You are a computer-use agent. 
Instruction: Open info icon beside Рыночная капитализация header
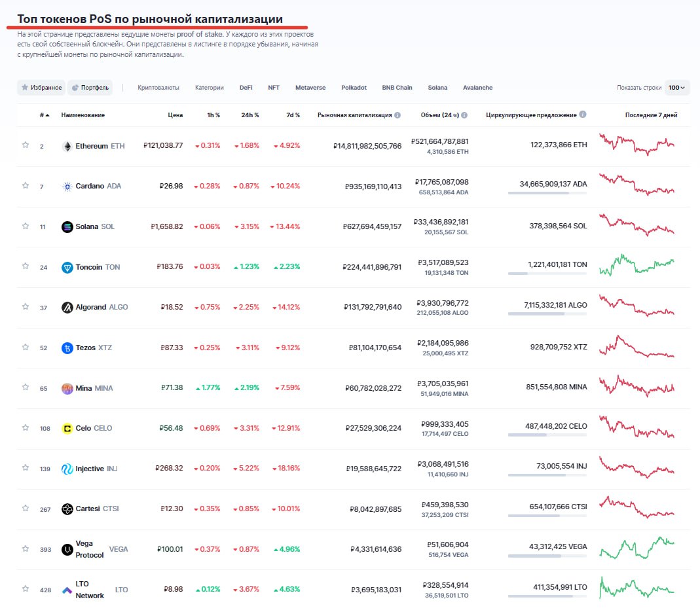pyautogui.click(x=397, y=115)
